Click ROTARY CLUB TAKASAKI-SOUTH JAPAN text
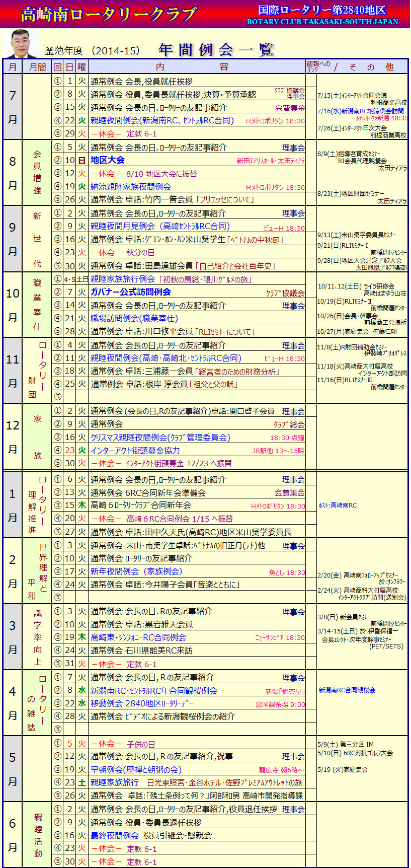This screenshot has width=411, height=868. (322, 22)
